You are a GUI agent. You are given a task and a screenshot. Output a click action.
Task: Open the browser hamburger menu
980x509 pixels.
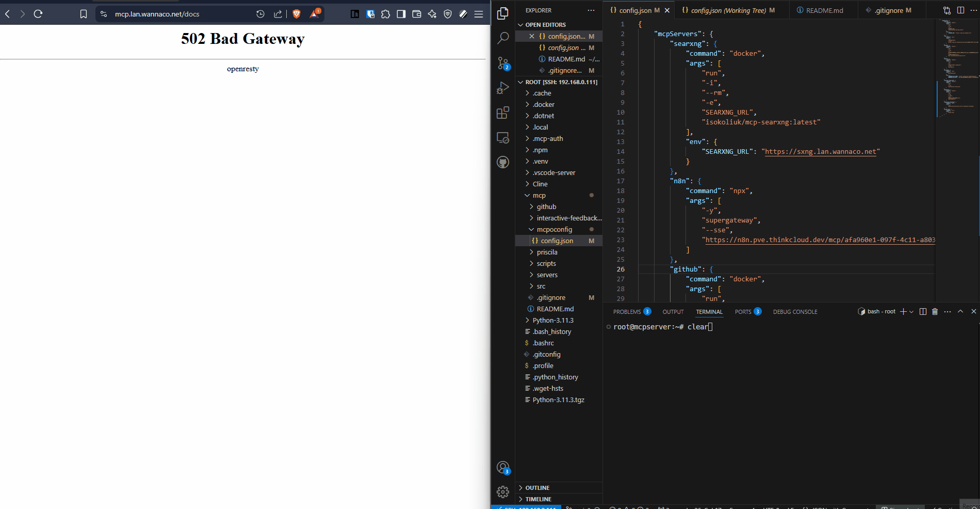click(x=479, y=14)
